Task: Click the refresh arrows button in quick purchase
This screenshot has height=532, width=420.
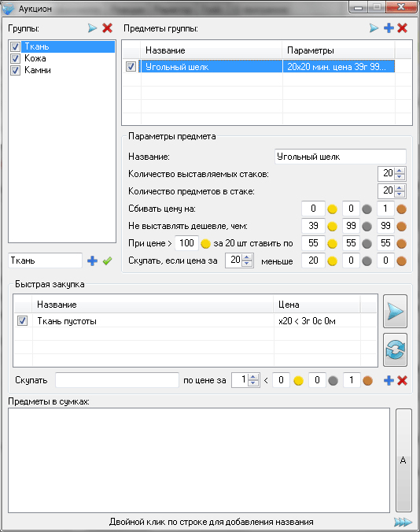Action: tap(396, 349)
